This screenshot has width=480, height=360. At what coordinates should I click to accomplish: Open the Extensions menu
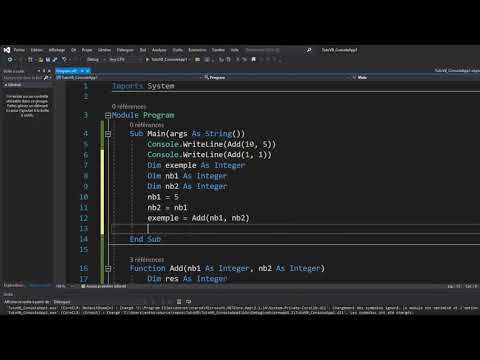pos(197,50)
